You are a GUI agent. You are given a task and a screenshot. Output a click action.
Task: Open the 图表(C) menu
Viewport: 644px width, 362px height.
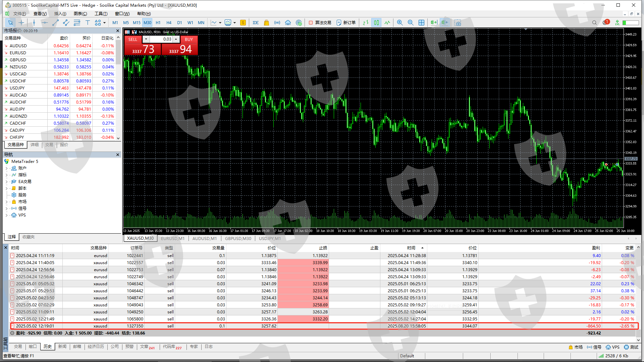click(x=80, y=13)
